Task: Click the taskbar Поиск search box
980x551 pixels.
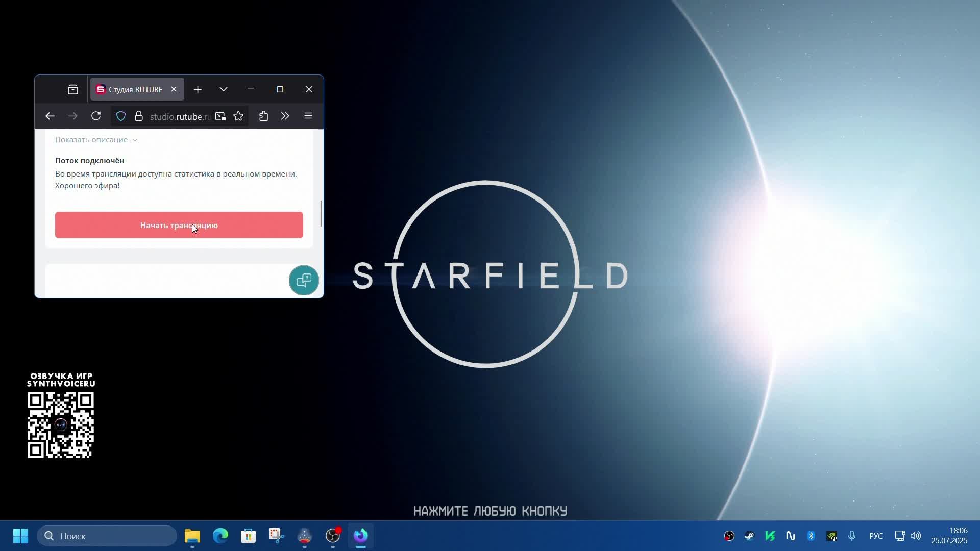Action: [x=107, y=536]
